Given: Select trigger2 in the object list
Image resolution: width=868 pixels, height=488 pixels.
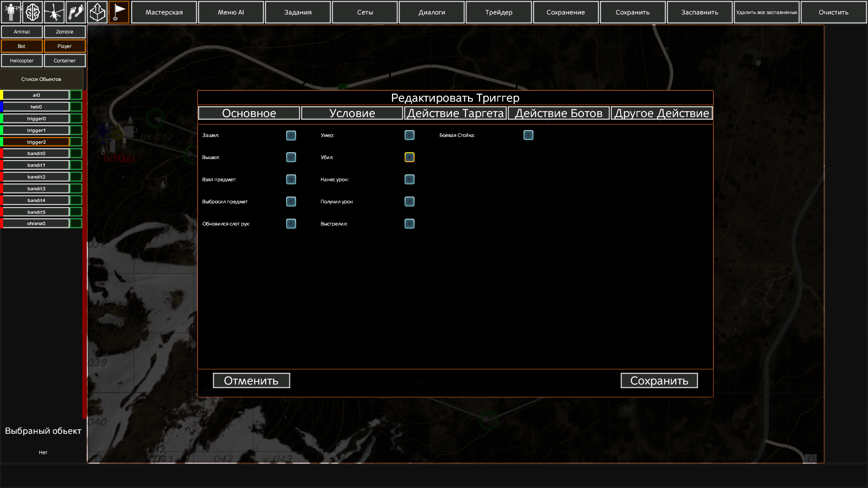Looking at the screenshot, I should click(x=36, y=142).
